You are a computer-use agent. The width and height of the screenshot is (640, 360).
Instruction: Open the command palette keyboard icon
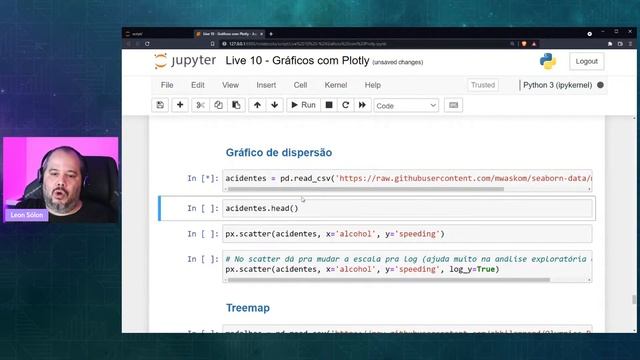coord(453,105)
